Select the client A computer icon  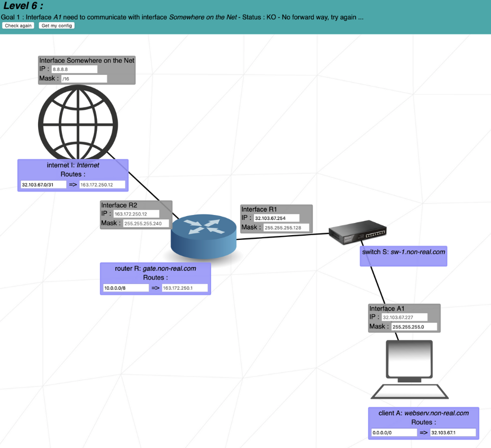410,369
